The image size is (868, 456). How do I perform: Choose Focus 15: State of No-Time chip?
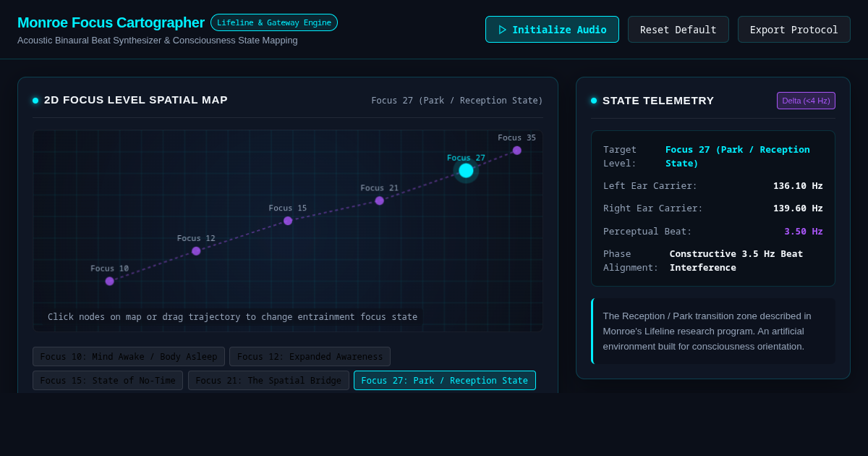pos(108,381)
